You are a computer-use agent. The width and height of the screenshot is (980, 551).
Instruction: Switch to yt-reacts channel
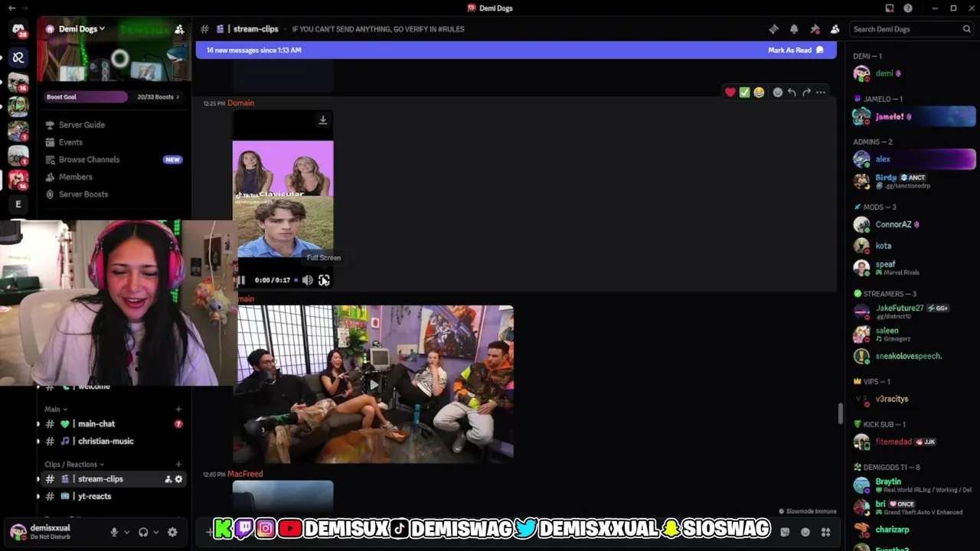tap(113, 497)
